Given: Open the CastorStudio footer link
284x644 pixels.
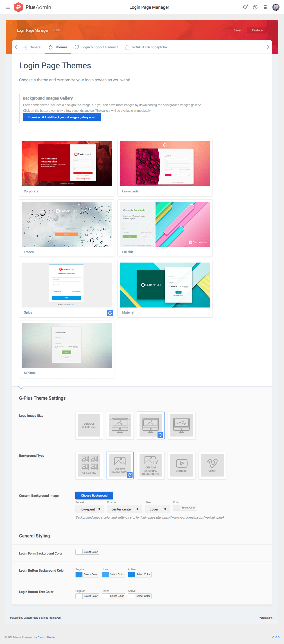Looking at the screenshot, I should (x=46, y=637).
